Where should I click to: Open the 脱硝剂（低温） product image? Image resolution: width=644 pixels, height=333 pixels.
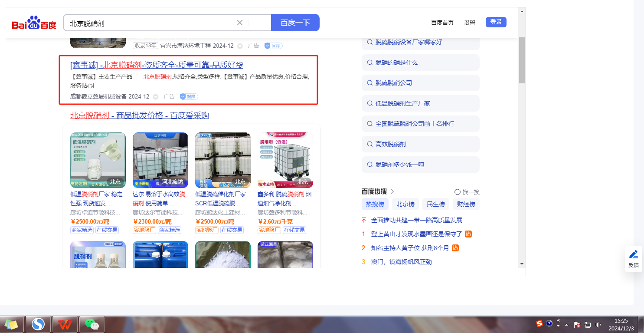pos(285,160)
